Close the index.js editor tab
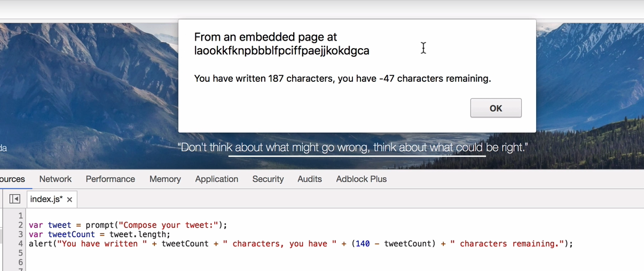 tap(69, 199)
